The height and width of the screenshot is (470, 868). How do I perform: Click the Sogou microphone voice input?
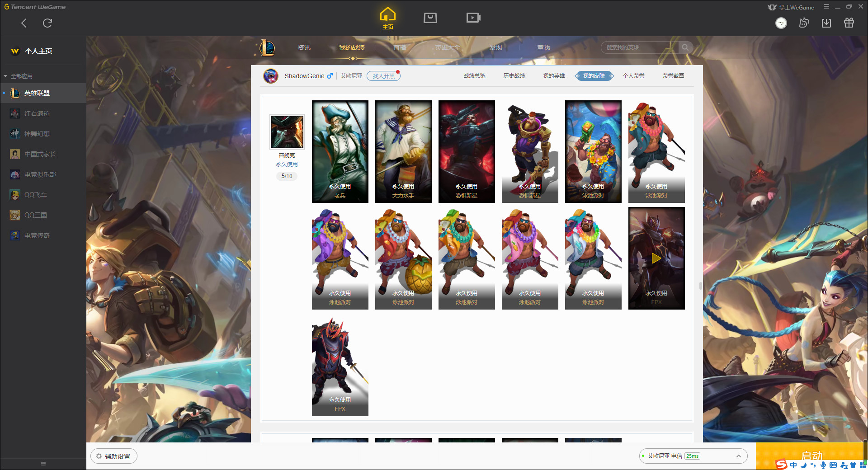[x=823, y=465]
